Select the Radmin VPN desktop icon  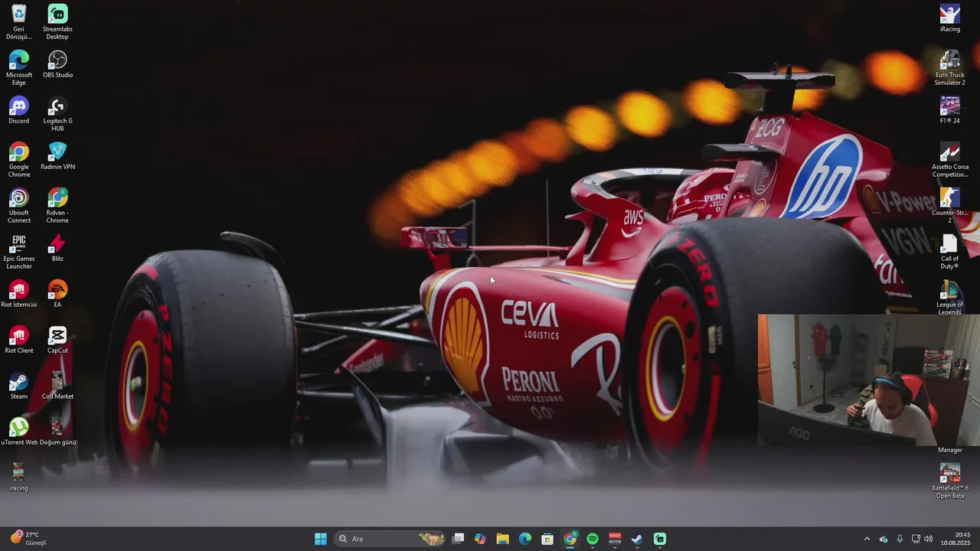pyautogui.click(x=57, y=156)
